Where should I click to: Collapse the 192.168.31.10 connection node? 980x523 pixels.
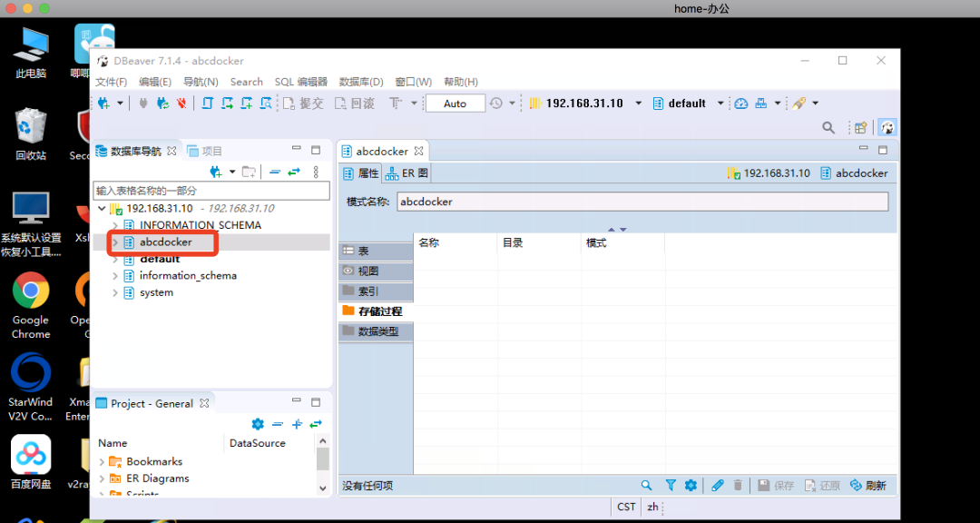[102, 208]
